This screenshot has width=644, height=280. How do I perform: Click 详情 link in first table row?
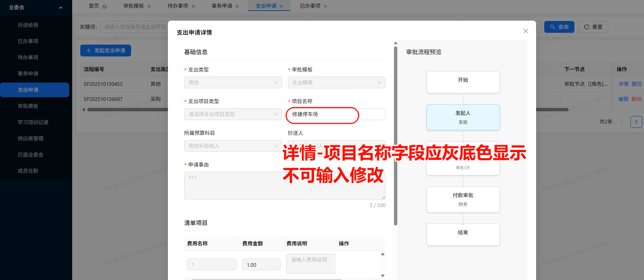click(x=623, y=84)
